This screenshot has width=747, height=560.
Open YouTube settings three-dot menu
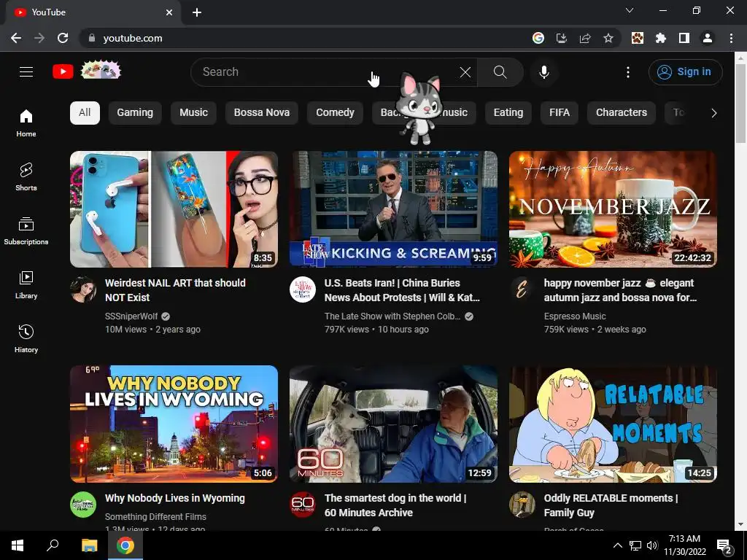pos(628,72)
